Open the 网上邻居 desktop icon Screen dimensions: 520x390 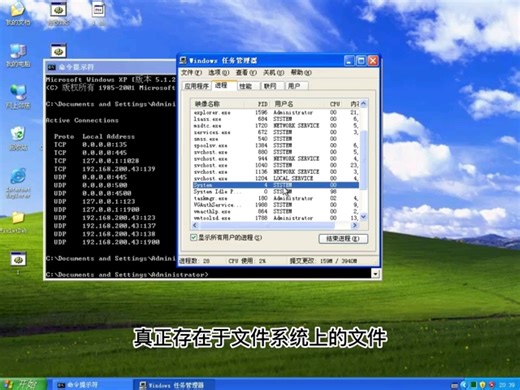tap(18, 97)
